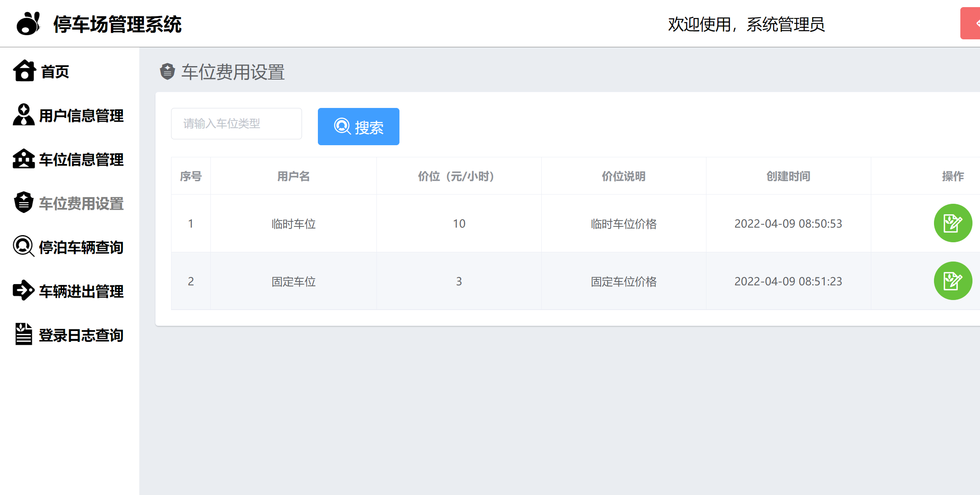Click the red button at top right corner
The height and width of the screenshot is (495, 980).
click(975, 24)
